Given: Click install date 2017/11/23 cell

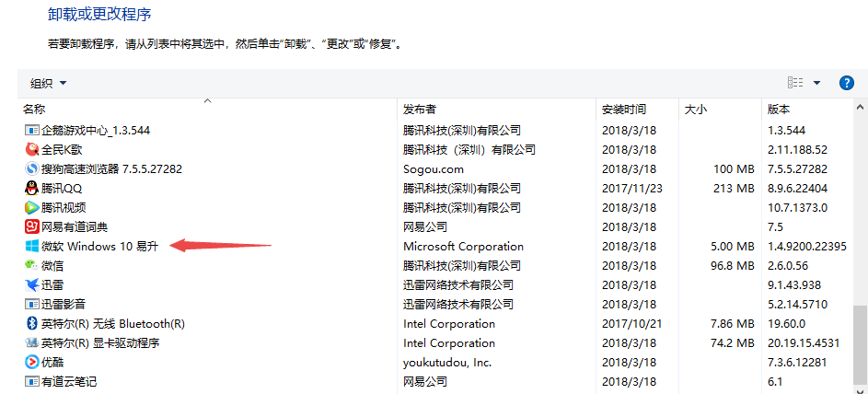Looking at the screenshot, I should (x=632, y=188).
